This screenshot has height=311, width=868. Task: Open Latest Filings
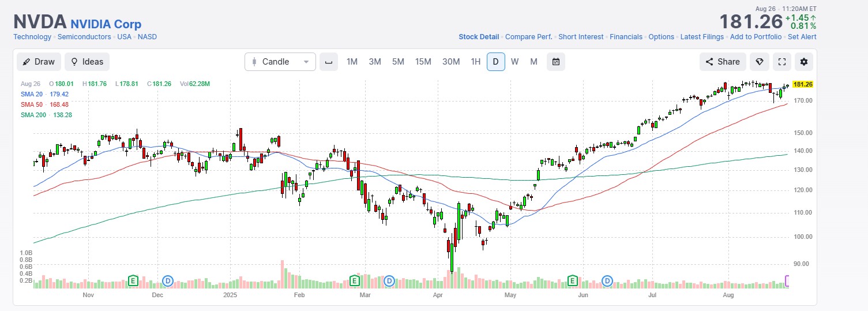[x=702, y=37]
